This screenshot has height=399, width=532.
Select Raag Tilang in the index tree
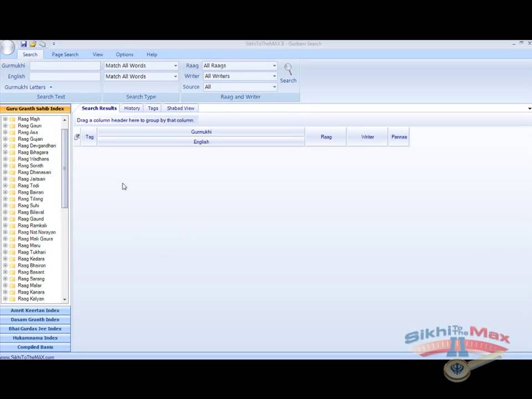(30, 199)
